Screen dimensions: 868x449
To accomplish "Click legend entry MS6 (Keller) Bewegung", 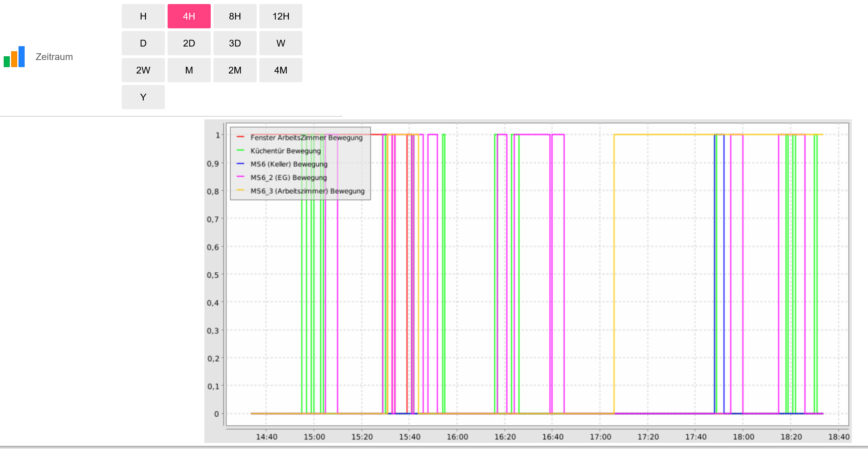I will [x=289, y=164].
